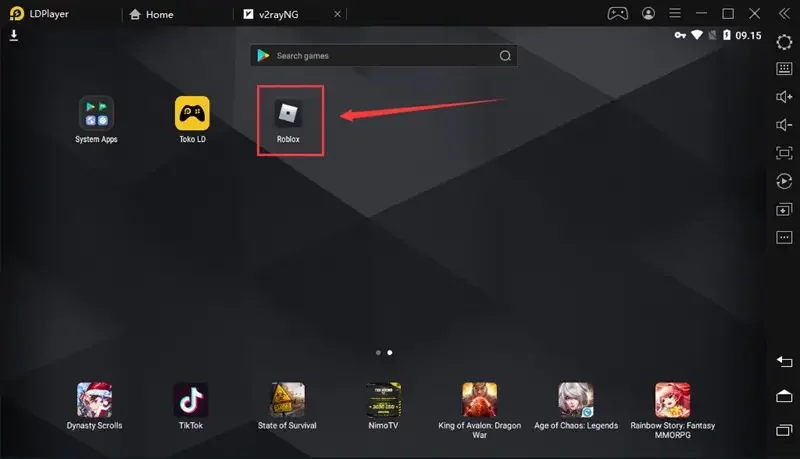800x459 pixels.
Task: Close the v2rayNG tab
Action: click(x=337, y=14)
